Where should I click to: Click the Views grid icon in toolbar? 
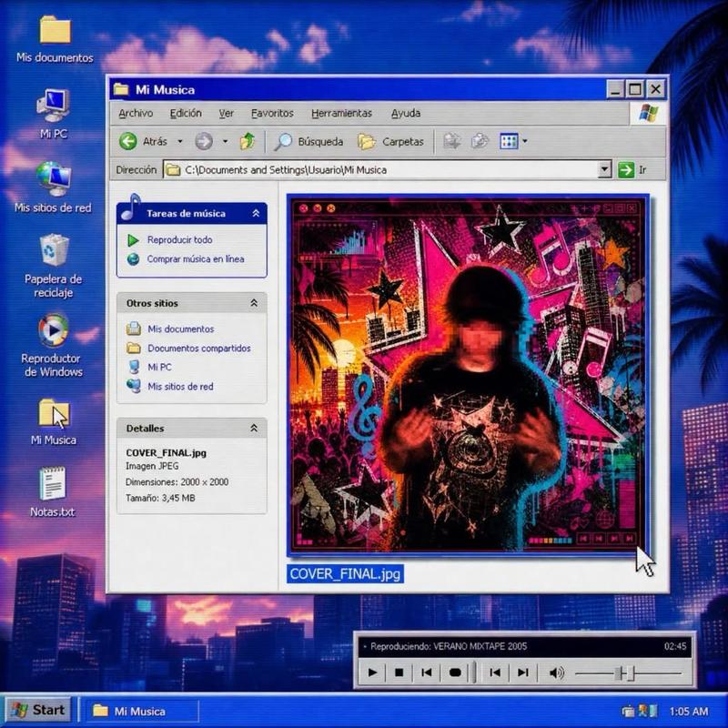pyautogui.click(x=509, y=141)
